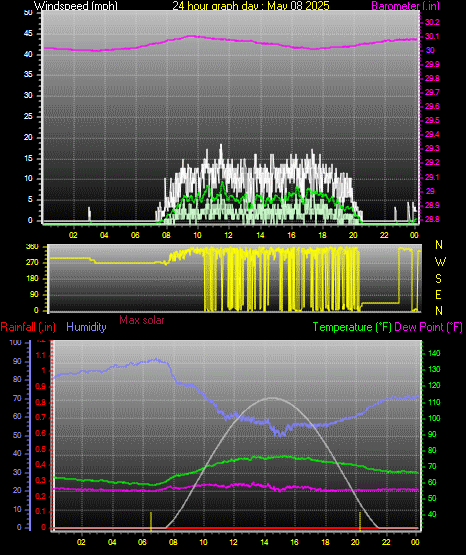The height and width of the screenshot is (555, 466).
Task: Click the 140 temperature scale value
Action: click(434, 353)
